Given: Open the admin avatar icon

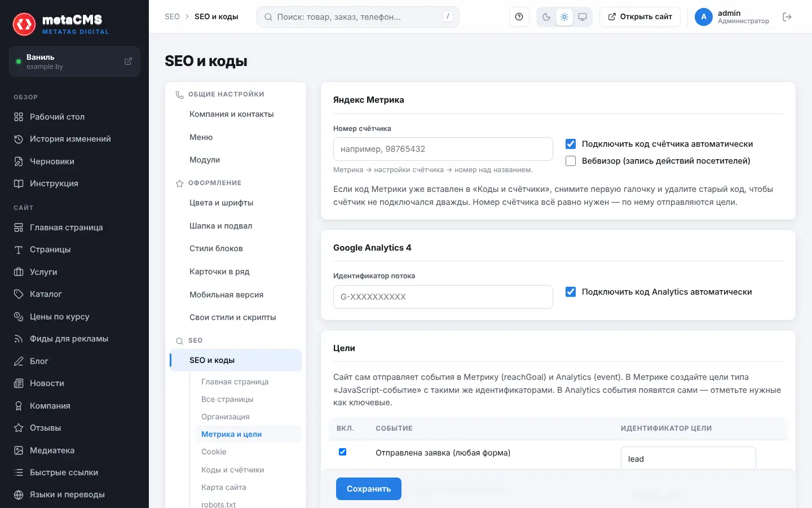Looking at the screenshot, I should pyautogui.click(x=704, y=17).
